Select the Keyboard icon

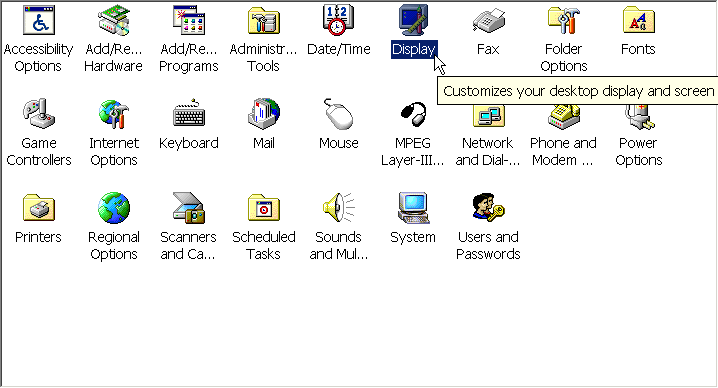[x=189, y=113]
